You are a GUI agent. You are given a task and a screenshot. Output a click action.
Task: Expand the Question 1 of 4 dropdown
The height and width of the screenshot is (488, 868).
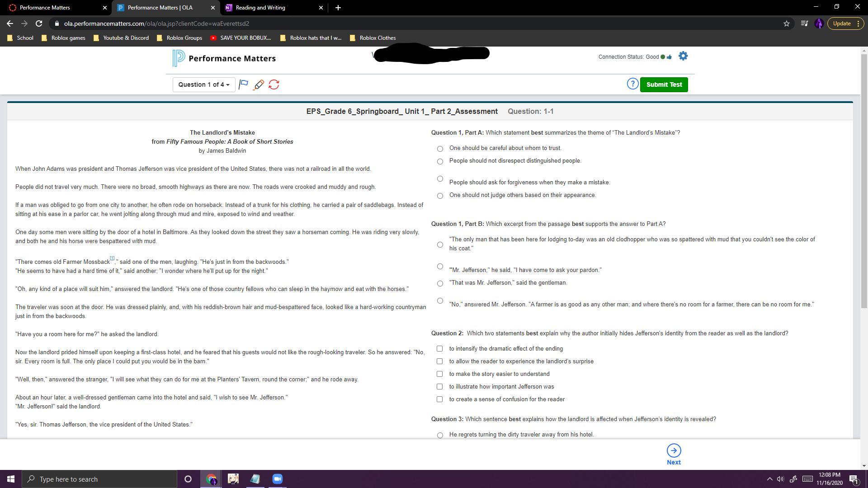(203, 84)
